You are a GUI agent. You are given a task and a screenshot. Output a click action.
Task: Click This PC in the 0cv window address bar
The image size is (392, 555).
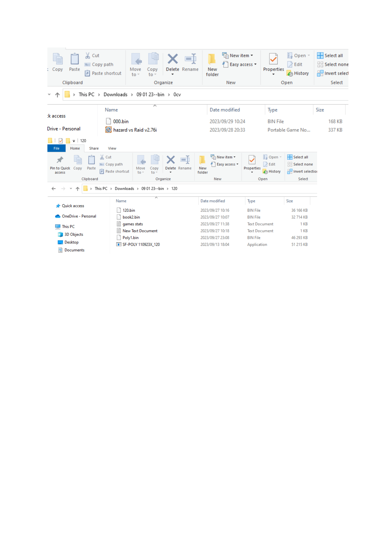(x=87, y=94)
